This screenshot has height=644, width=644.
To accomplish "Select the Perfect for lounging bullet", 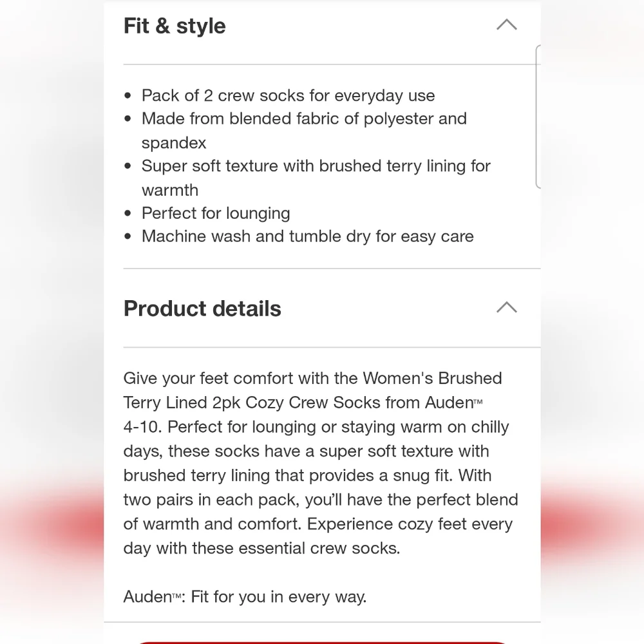I will [216, 213].
